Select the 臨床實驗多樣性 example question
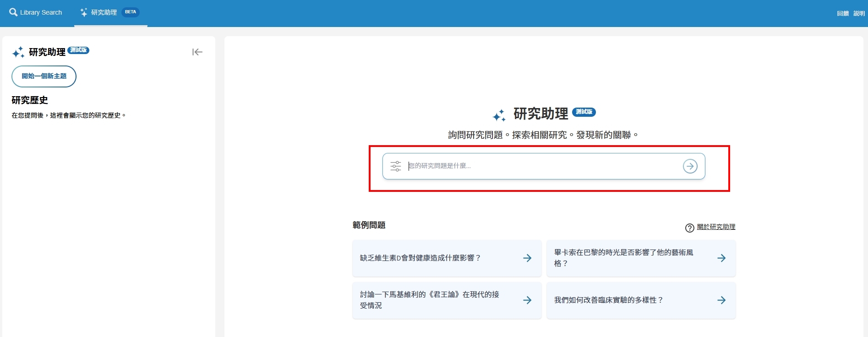 click(608, 300)
